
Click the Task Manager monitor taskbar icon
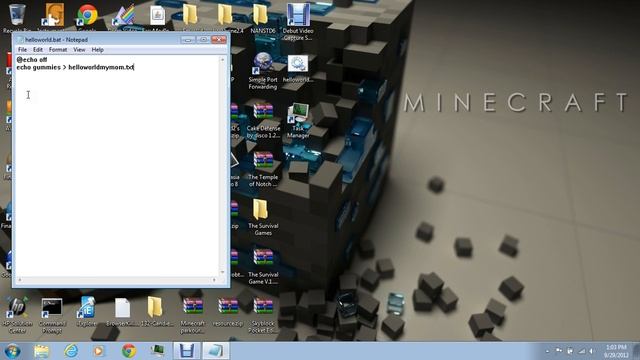(158, 351)
